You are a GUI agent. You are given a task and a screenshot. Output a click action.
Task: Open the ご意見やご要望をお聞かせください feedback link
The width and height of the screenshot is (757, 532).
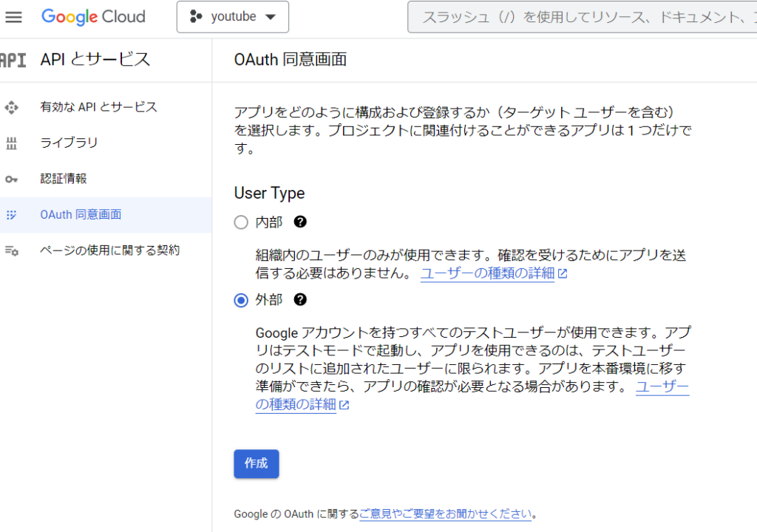(x=445, y=514)
